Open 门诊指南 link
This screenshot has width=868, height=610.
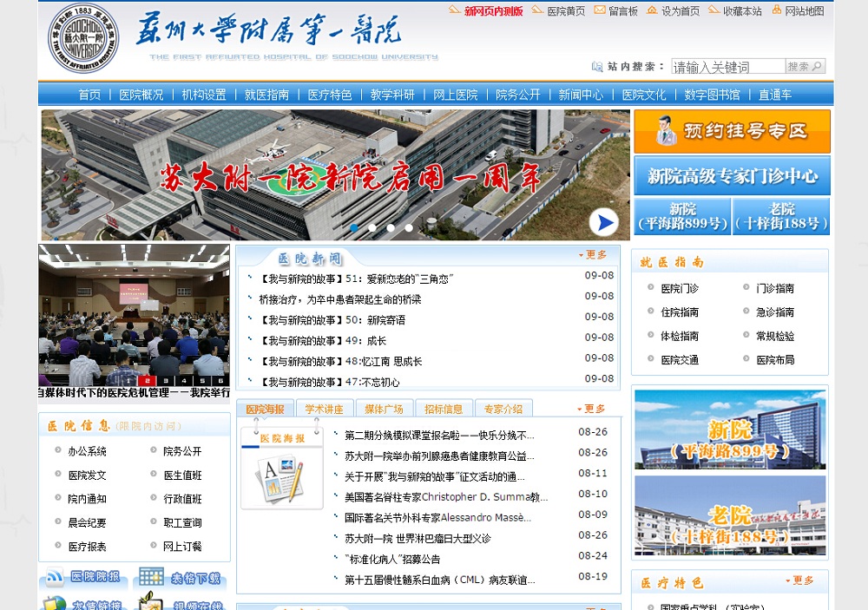point(775,288)
